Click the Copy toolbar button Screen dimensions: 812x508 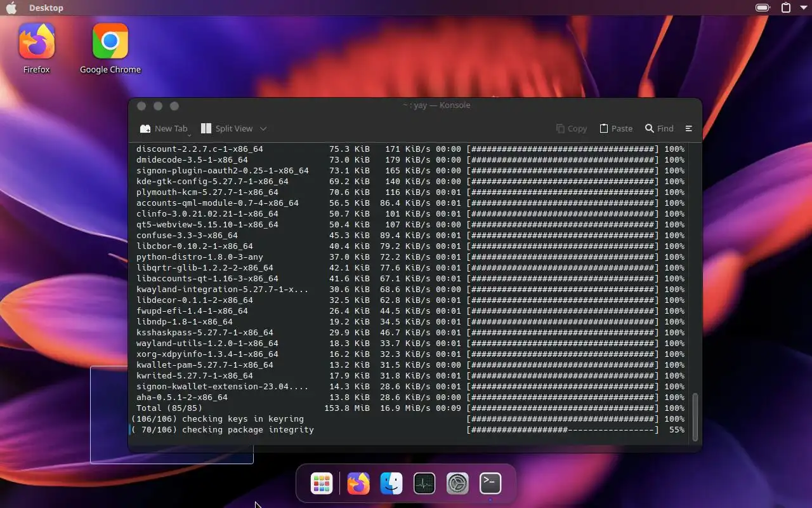pos(572,128)
